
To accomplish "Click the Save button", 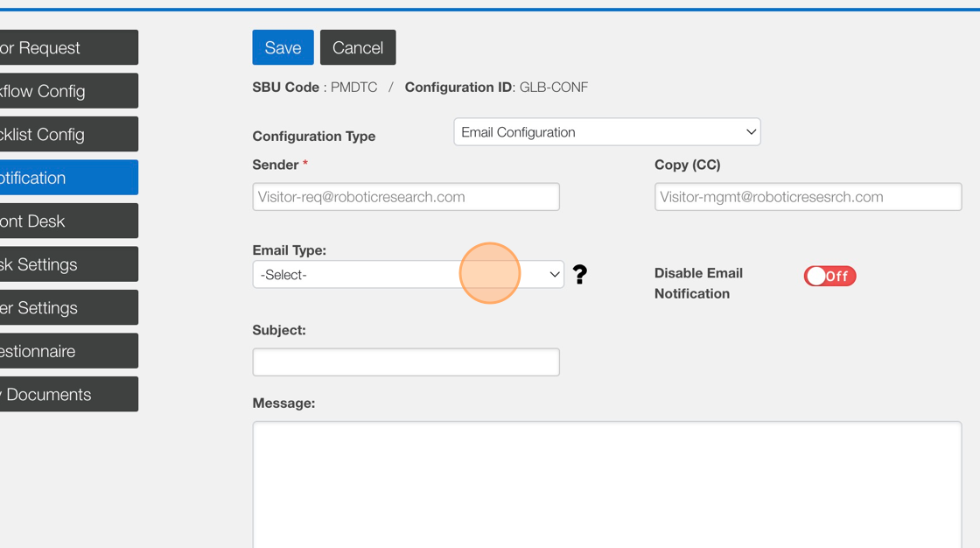I will (283, 47).
